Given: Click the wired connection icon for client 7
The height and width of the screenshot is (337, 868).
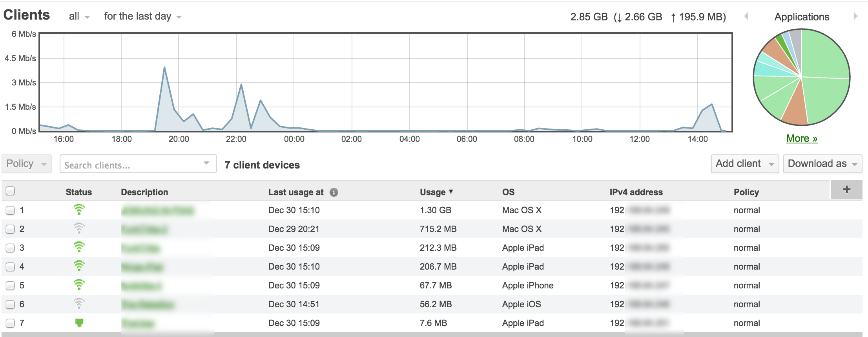Looking at the screenshot, I should (79, 323).
